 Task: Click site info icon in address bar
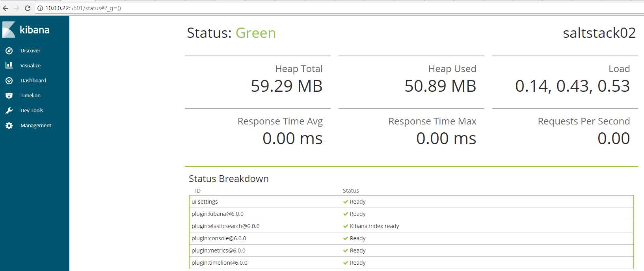pyautogui.click(x=40, y=8)
